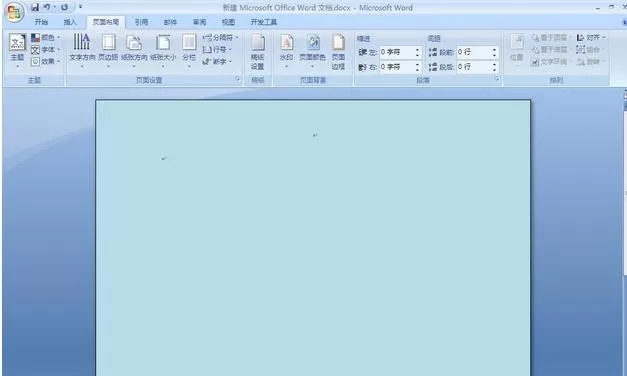This screenshot has height=376, width=627.
Task: Open the 断字 hyphenation dropdown
Action: [x=218, y=62]
